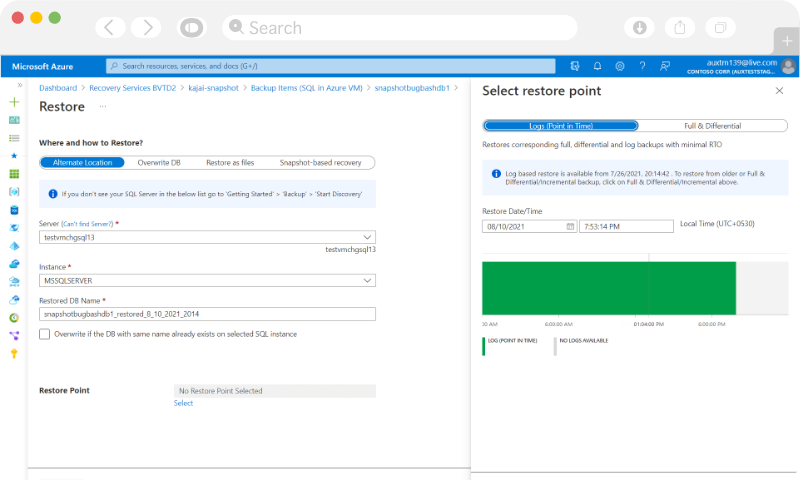Click the browser Search address bar
Image resolution: width=800 pixels, height=480 pixels.
399,28
